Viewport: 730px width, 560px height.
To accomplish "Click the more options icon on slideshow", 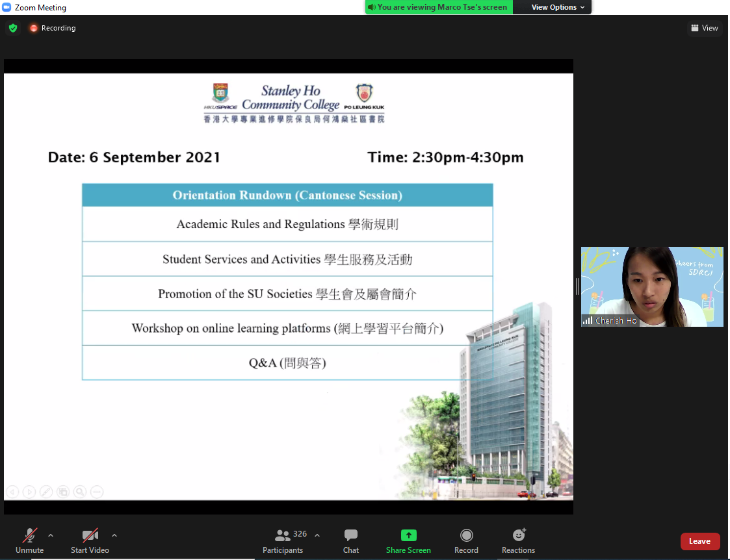I will (97, 492).
